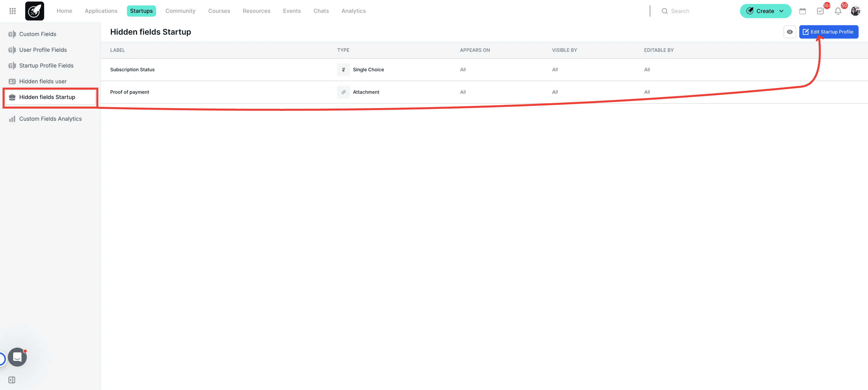Click the EDITABLE BY column header
Viewport: 868px width, 390px height.
659,50
